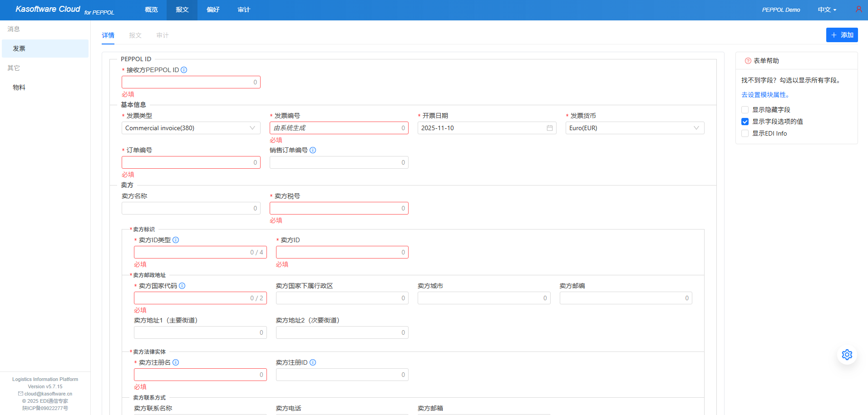The height and width of the screenshot is (415, 868).
Task: Click the info icon next to 卖方注册ID
Action: [x=313, y=362]
